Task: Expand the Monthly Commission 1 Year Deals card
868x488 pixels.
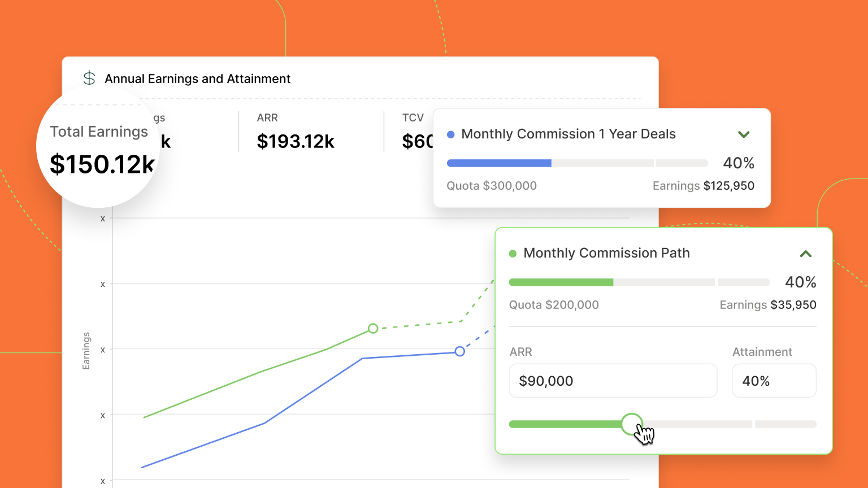Action: tap(744, 134)
